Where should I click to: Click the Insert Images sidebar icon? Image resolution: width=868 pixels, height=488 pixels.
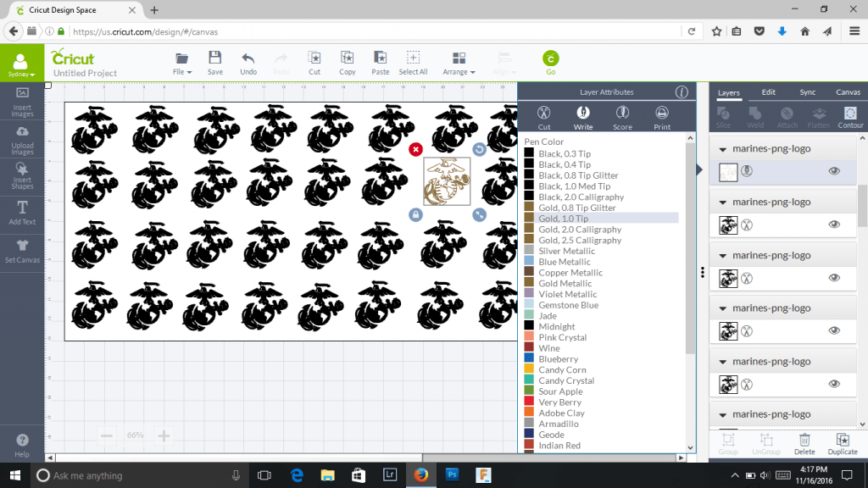tap(23, 97)
